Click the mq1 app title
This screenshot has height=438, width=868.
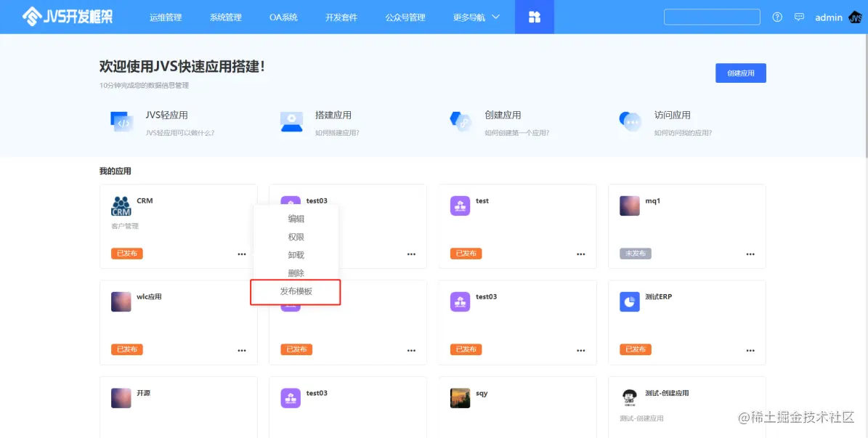pyautogui.click(x=653, y=200)
